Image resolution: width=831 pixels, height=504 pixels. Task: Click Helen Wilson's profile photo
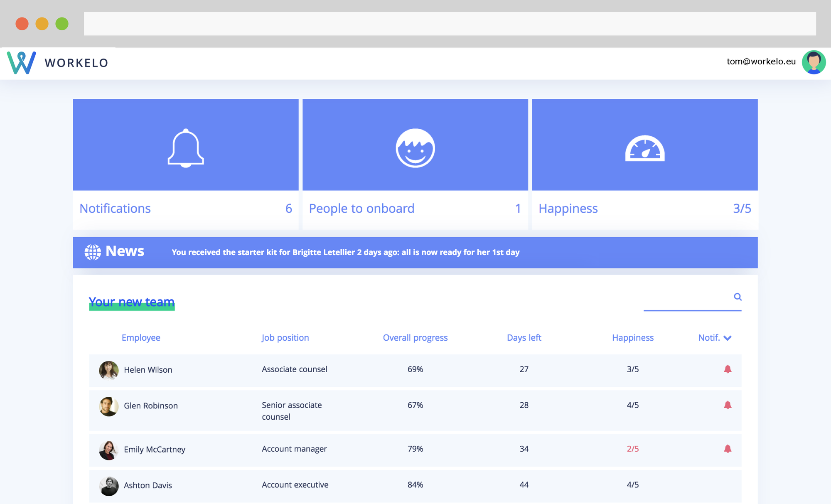point(109,370)
